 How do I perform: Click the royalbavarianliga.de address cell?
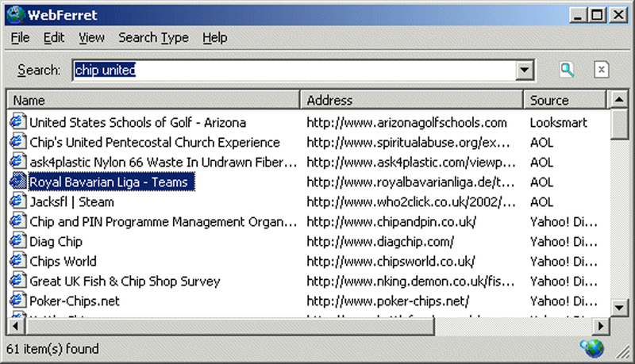(x=410, y=182)
